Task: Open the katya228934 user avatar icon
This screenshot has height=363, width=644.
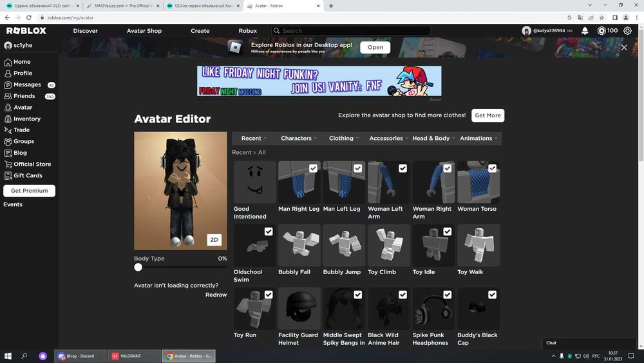Action: click(527, 31)
